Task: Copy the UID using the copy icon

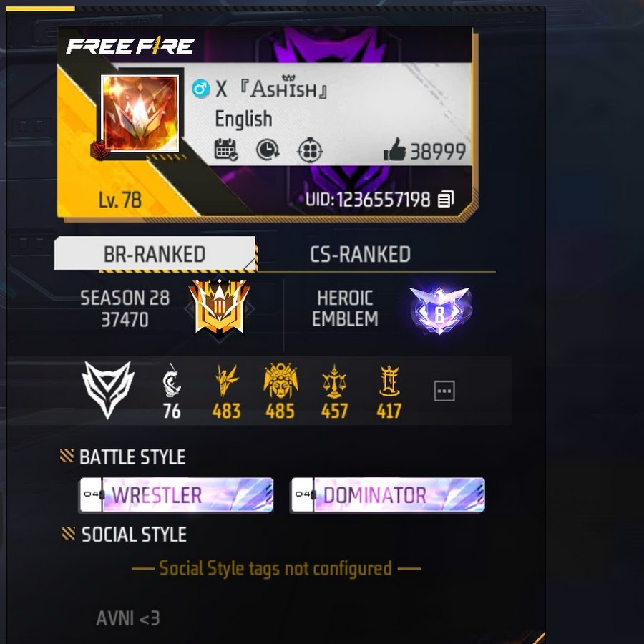Action: [x=446, y=199]
